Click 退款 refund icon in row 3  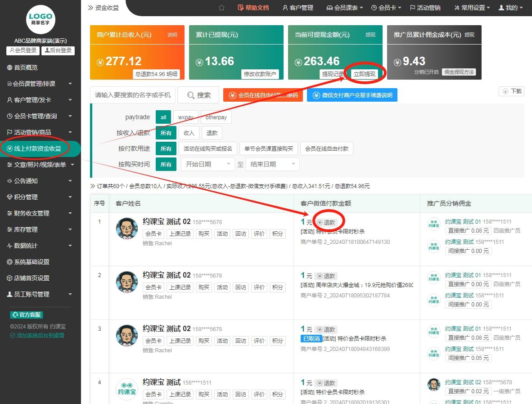pyautogui.click(x=326, y=330)
